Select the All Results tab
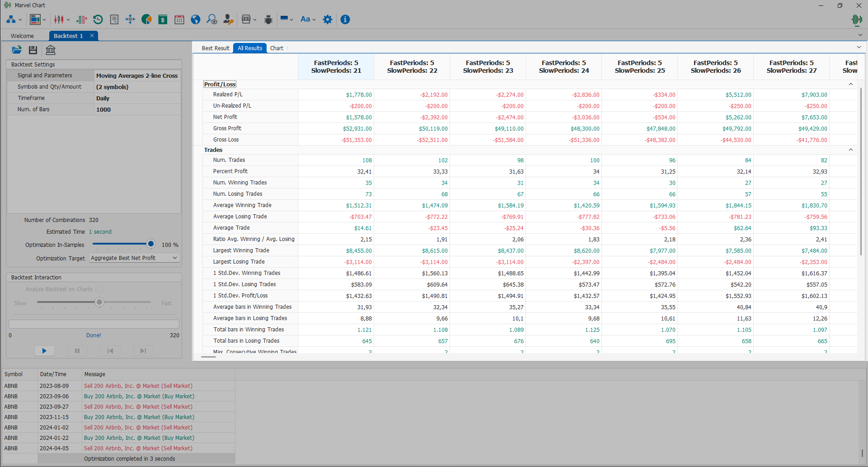This screenshot has width=868, height=467. tap(250, 48)
